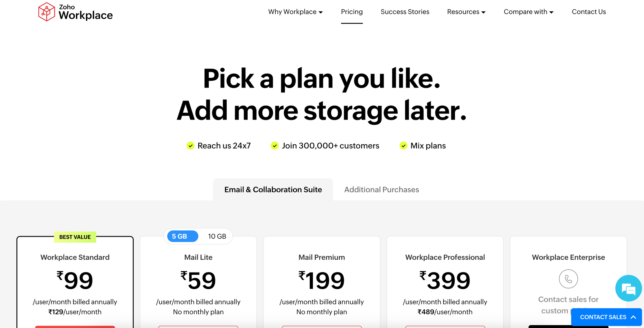
Task: Click the Contact Sales button
Action: pyautogui.click(x=603, y=317)
